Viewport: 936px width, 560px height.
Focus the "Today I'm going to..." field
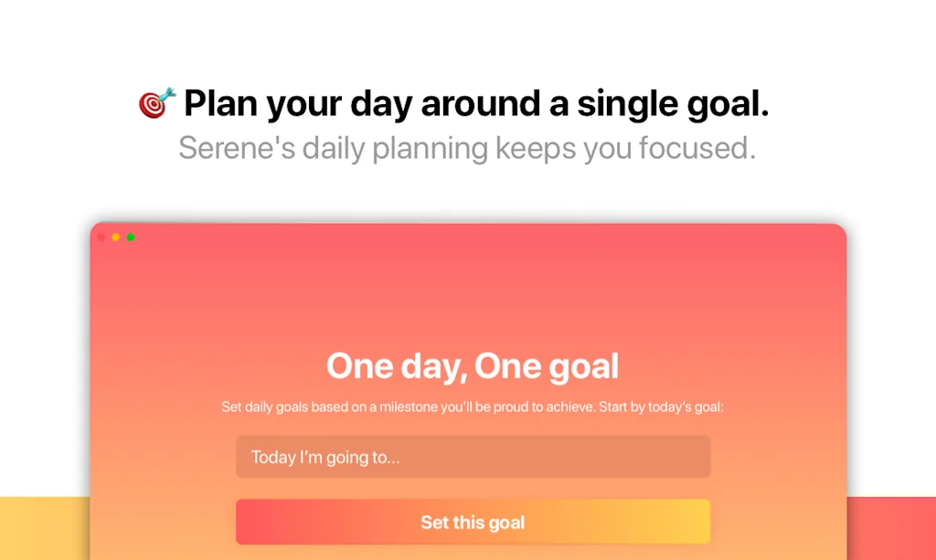(x=473, y=457)
